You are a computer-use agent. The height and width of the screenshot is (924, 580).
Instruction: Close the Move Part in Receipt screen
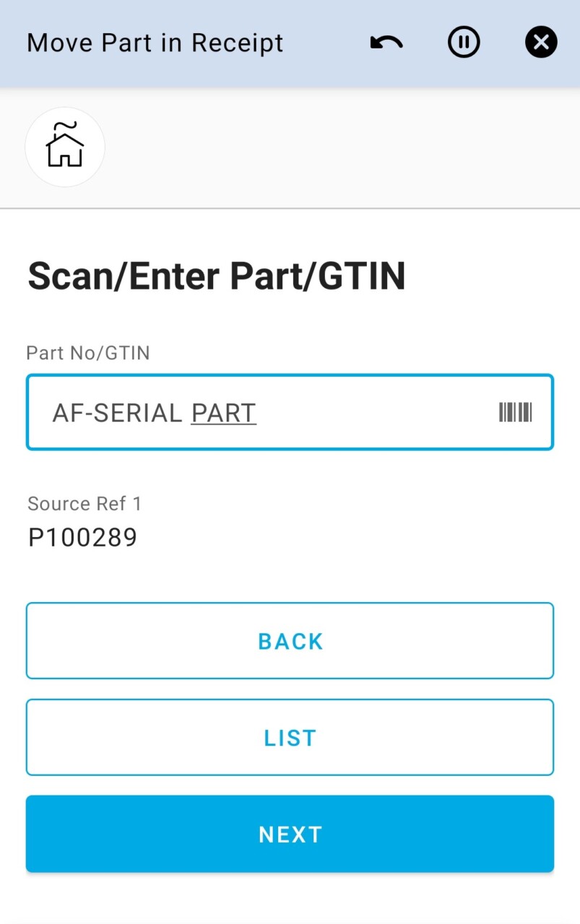pyautogui.click(x=541, y=43)
